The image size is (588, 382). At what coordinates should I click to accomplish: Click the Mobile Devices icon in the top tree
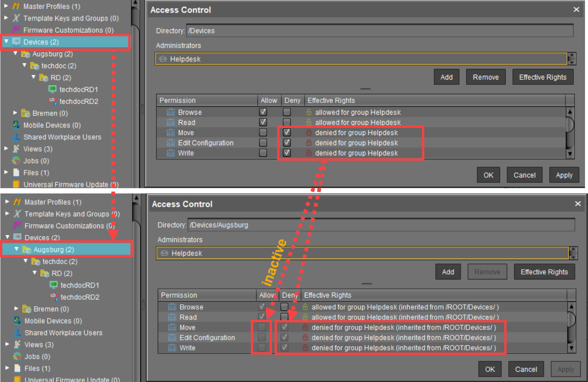click(x=16, y=125)
